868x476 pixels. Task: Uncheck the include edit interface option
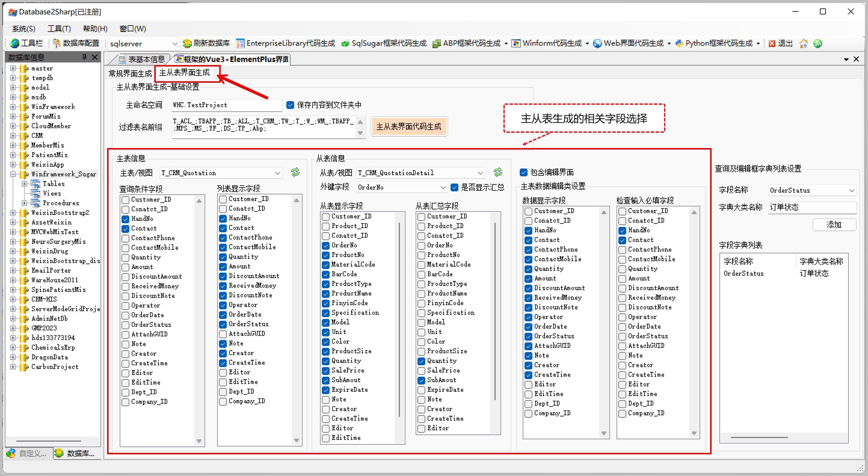click(523, 173)
